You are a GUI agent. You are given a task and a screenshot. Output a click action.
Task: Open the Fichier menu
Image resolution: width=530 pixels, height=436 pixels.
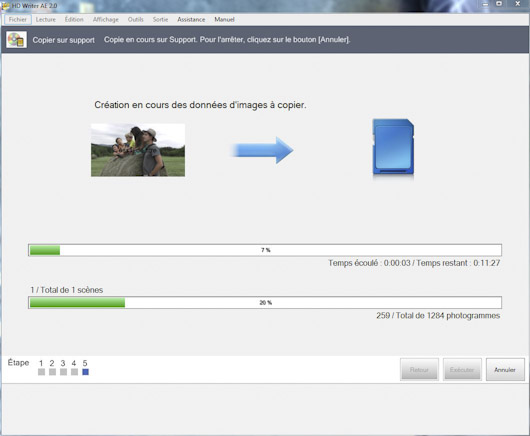coord(18,20)
